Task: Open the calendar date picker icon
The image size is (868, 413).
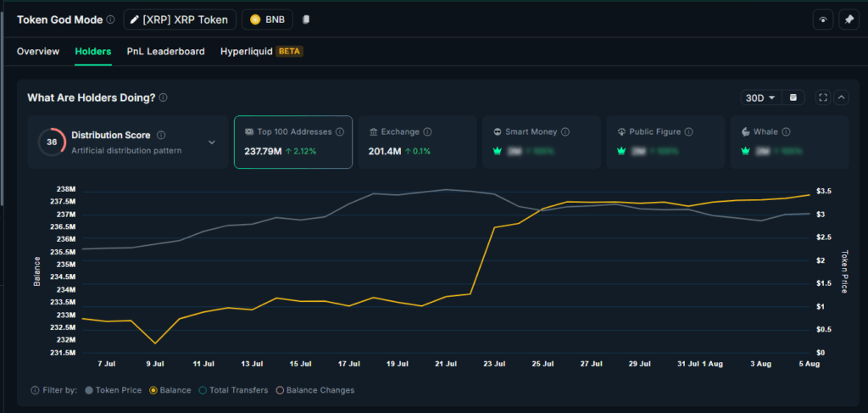Action: tap(793, 98)
